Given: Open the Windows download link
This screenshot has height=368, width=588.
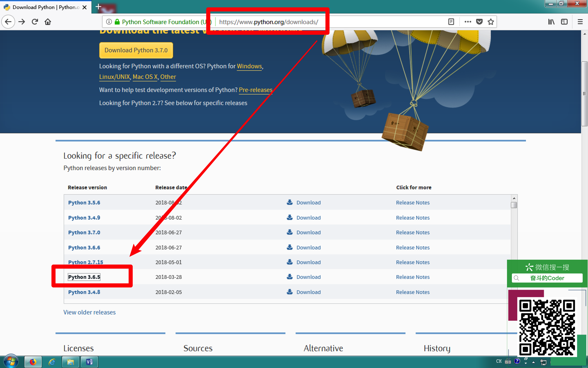Looking at the screenshot, I should coord(249,66).
